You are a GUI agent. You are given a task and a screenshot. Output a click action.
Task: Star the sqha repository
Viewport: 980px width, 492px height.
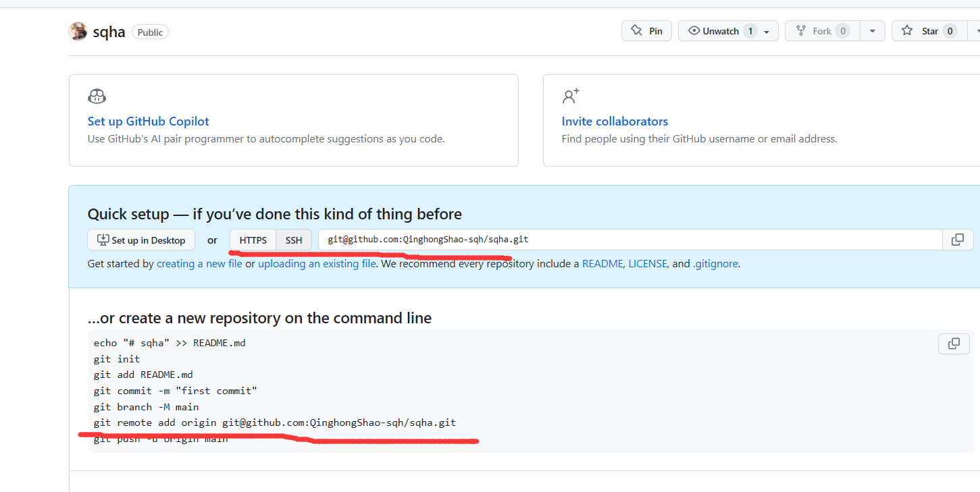pos(930,31)
